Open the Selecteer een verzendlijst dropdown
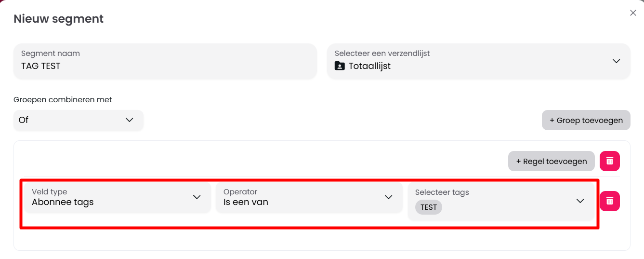 tap(472, 61)
